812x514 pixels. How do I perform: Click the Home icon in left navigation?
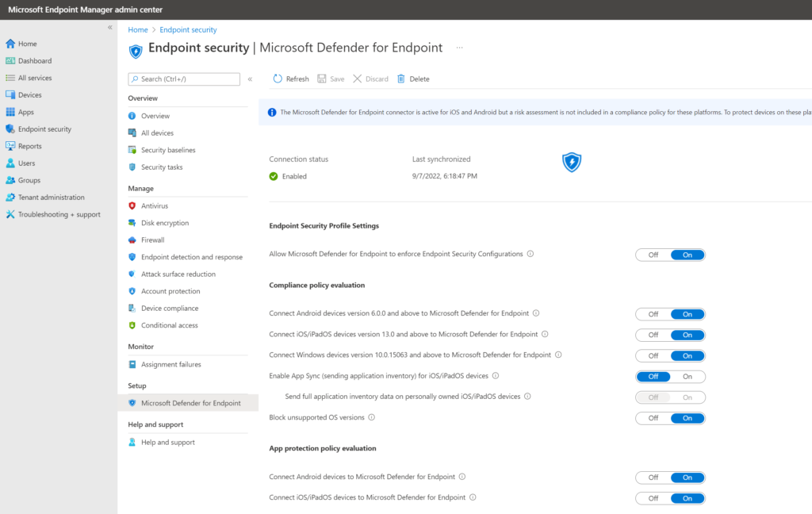click(10, 44)
